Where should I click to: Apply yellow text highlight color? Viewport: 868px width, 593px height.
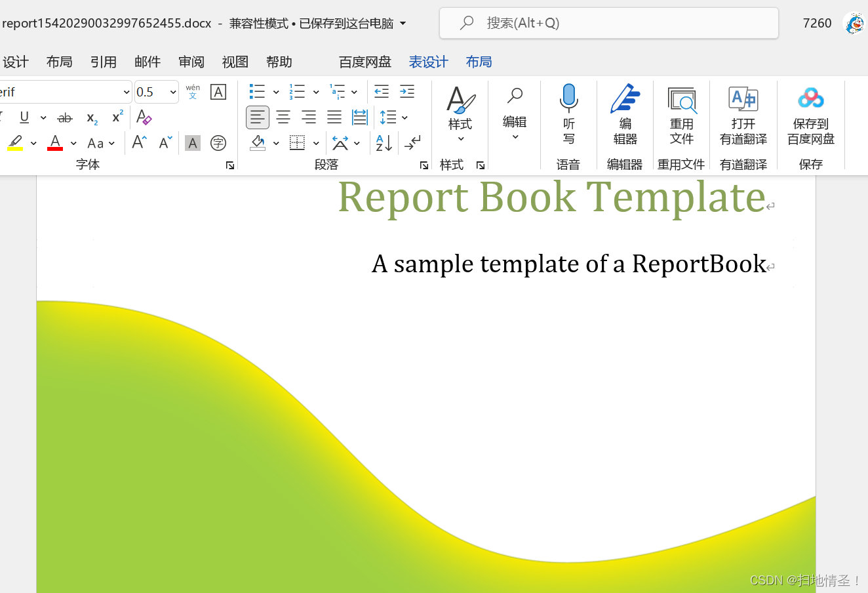pyautogui.click(x=15, y=143)
